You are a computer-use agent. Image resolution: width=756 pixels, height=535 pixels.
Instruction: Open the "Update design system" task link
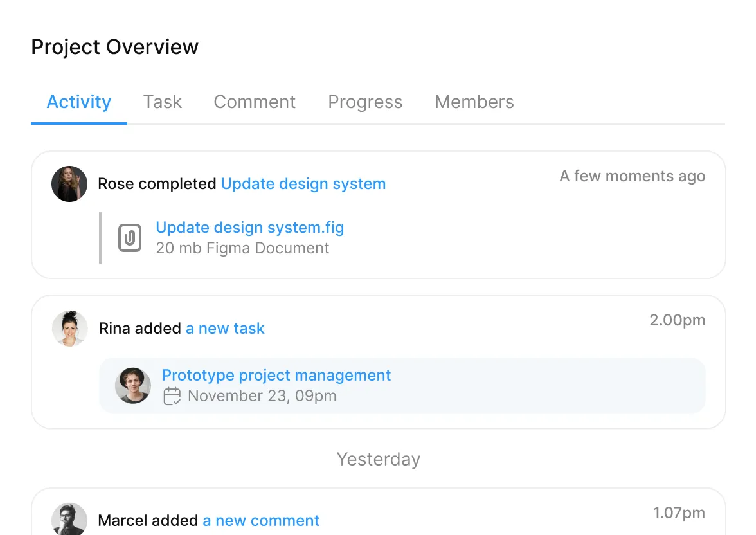(303, 184)
